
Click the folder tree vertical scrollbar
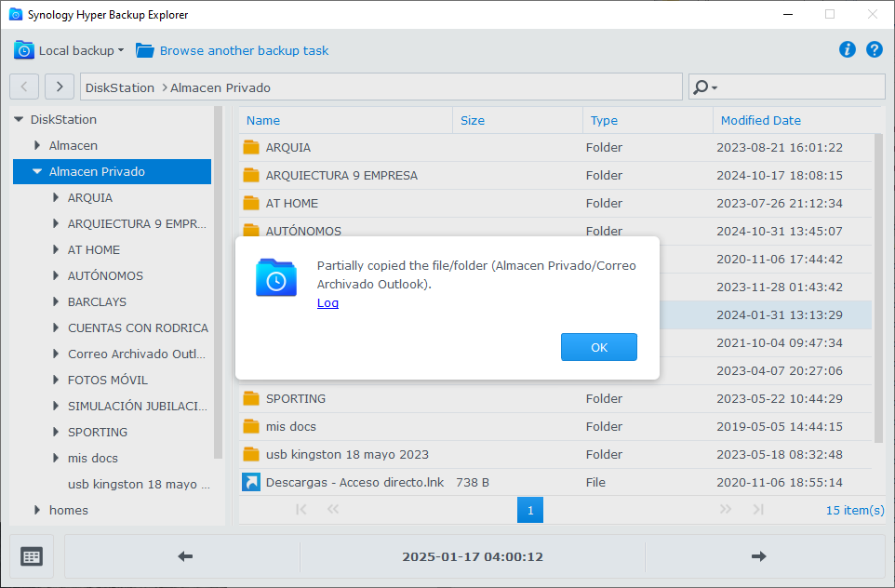(x=218, y=283)
